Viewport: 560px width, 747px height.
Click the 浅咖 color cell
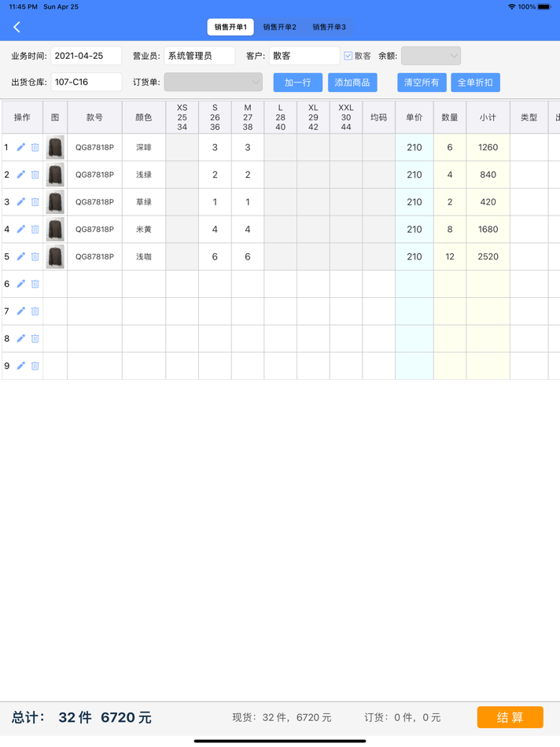tap(144, 256)
